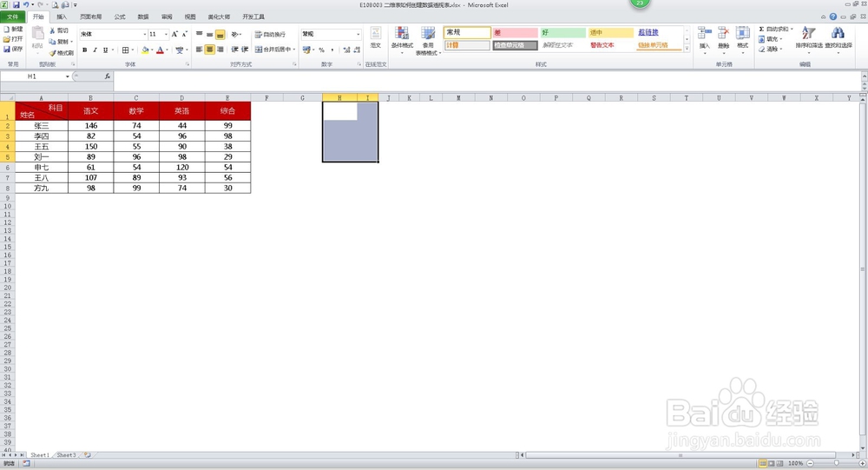Decrease font size with the small A icon
Image resolution: width=868 pixels, height=470 pixels.
185,35
